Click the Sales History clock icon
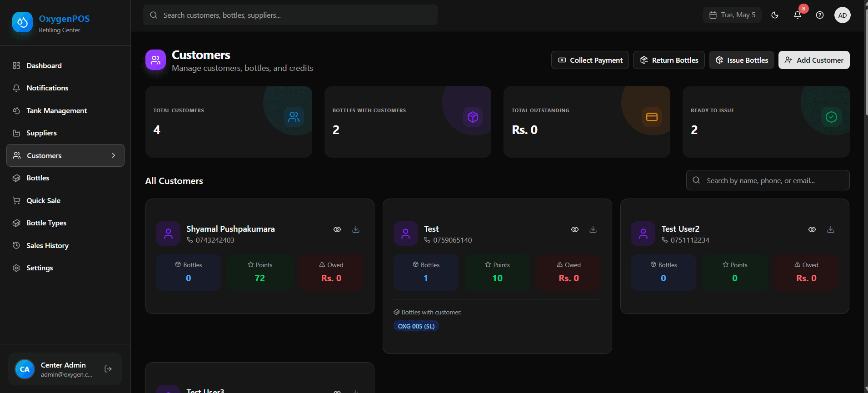The image size is (868, 393). point(16,245)
